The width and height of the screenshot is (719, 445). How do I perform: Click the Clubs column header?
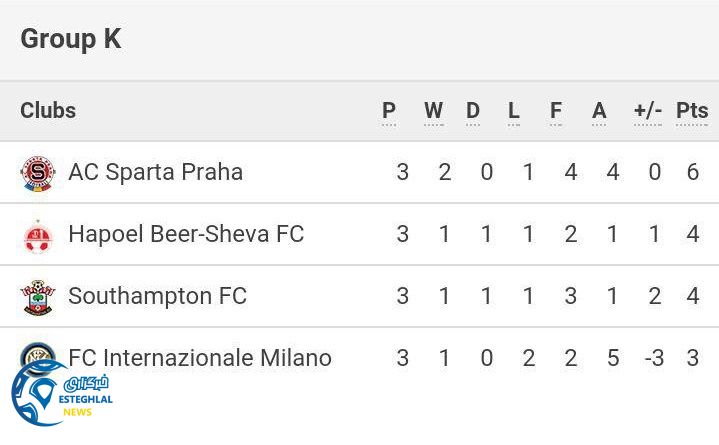48,110
